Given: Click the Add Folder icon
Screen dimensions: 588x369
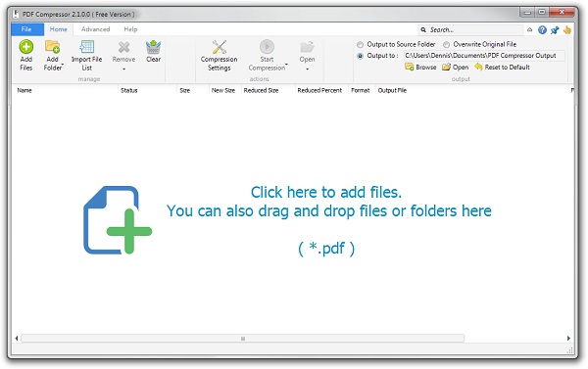Looking at the screenshot, I should click(53, 47).
